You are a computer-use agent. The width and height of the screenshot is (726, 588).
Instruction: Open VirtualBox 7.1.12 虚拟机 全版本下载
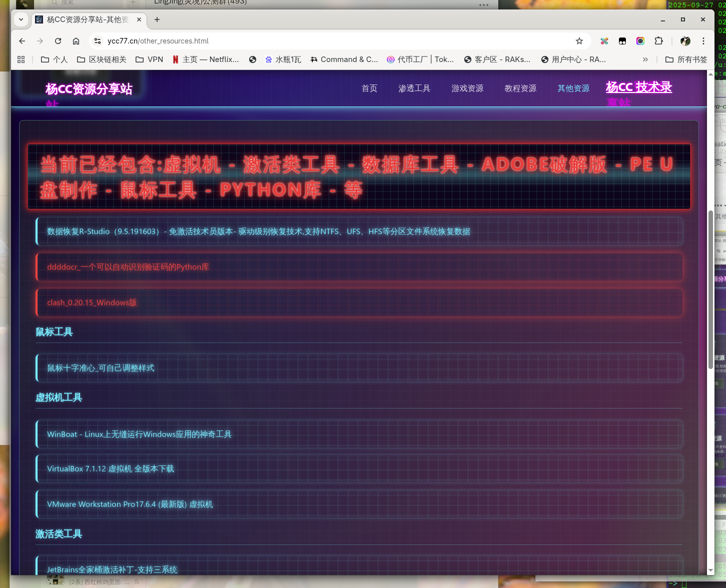pos(359,468)
